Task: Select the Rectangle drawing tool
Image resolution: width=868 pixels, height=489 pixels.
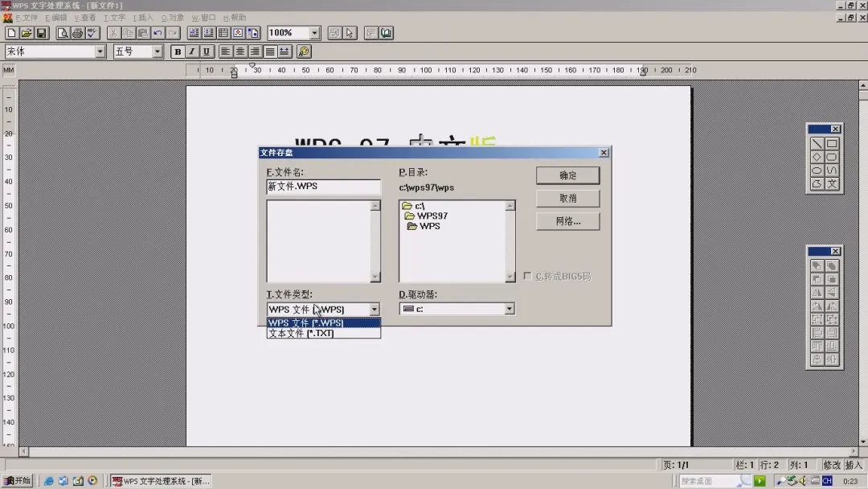Action: [x=832, y=143]
